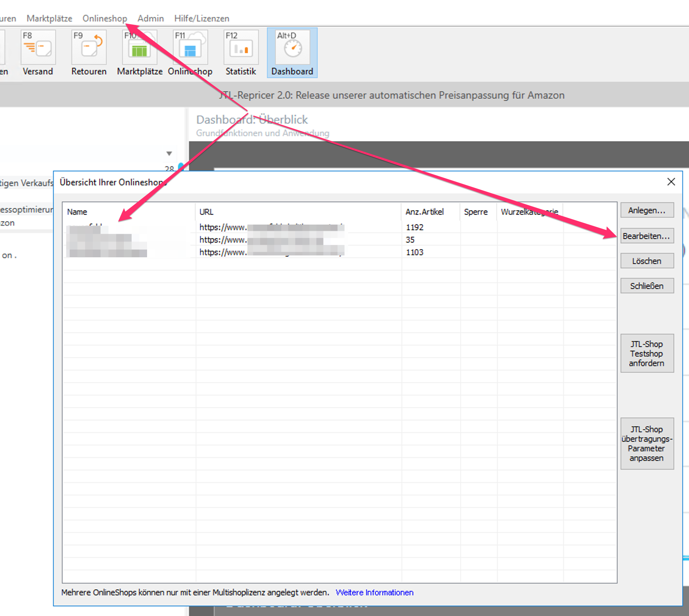Select the shop row with 35 articles
689x616 pixels.
(339, 240)
